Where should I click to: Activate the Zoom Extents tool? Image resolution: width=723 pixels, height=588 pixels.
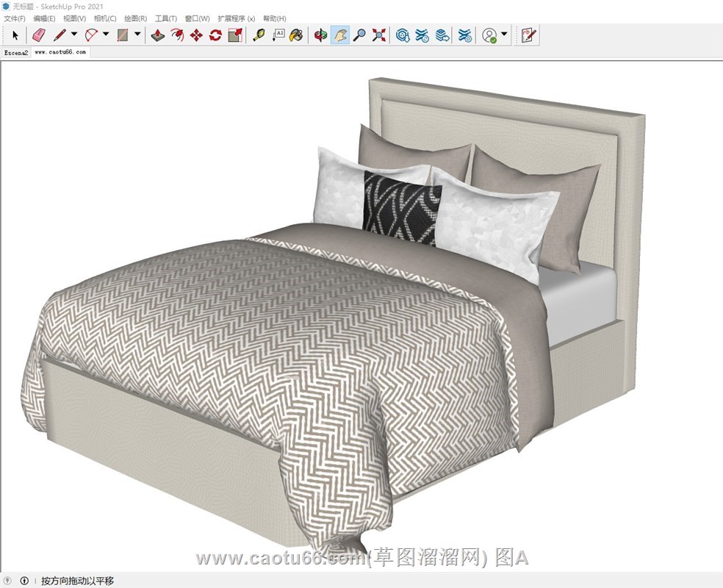[379, 35]
